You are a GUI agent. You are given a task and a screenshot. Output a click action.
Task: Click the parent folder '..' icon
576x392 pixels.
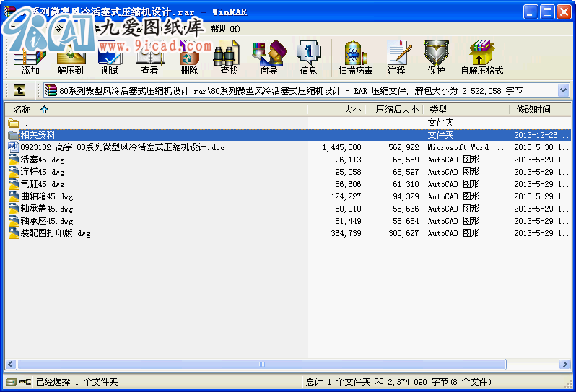pyautogui.click(x=14, y=123)
